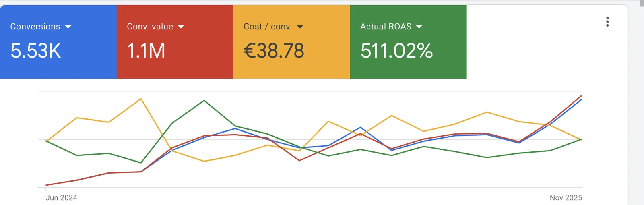Screen dimensions: 644x205
Task: Open the Conv. value metric dropdown
Action: pyautogui.click(x=155, y=27)
